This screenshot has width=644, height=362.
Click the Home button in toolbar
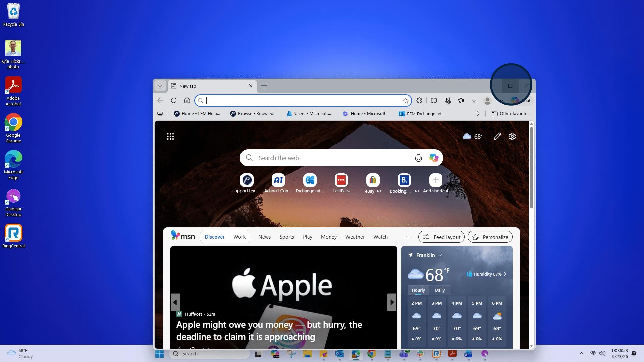pos(187,100)
